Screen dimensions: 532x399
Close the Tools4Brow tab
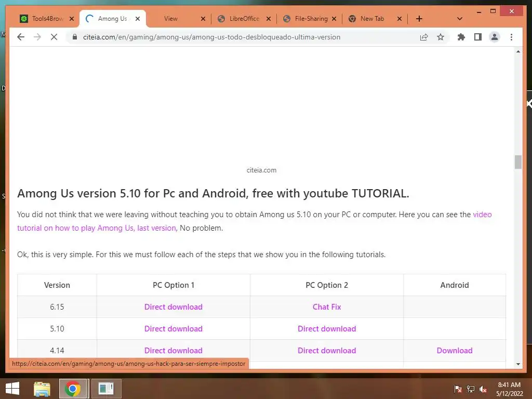(x=72, y=19)
